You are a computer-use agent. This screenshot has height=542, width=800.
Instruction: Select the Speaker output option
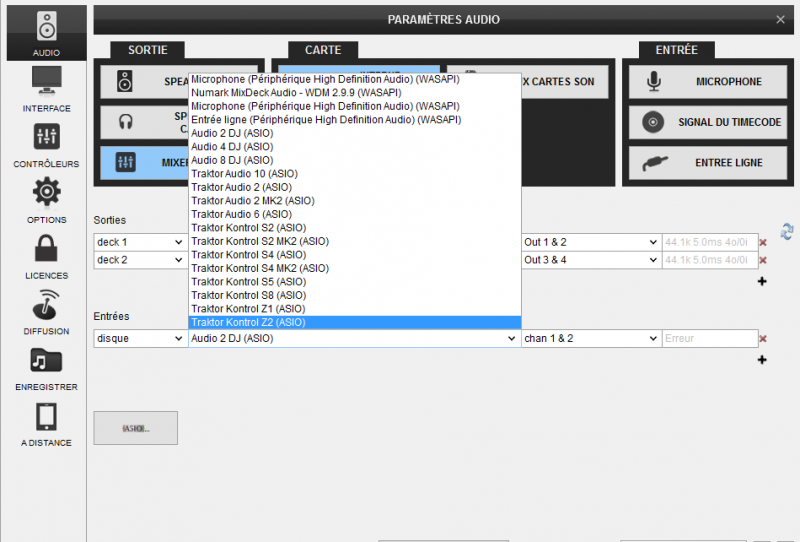tap(144, 82)
